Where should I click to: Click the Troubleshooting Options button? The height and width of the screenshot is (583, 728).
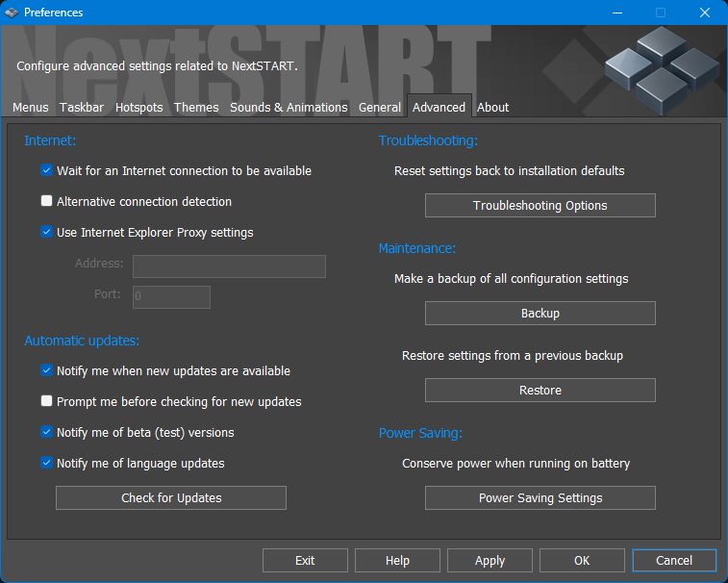click(540, 205)
